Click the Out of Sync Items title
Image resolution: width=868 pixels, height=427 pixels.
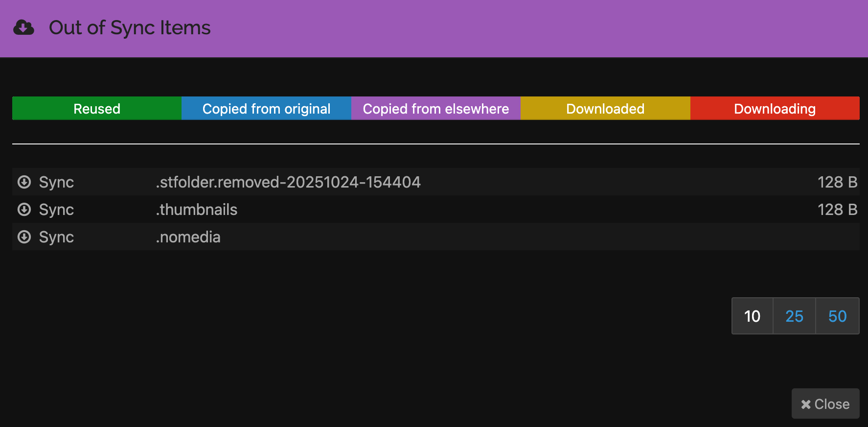(x=130, y=28)
